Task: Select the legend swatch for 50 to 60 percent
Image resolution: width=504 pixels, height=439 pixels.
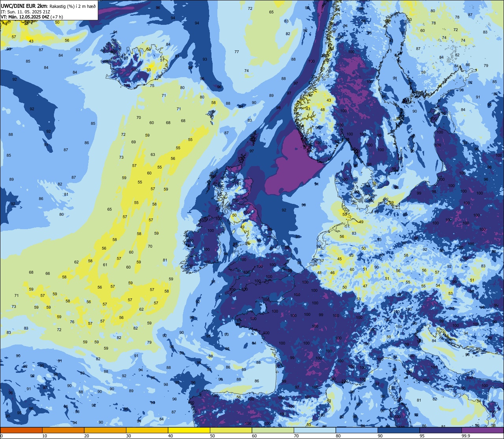Action: (x=231, y=430)
